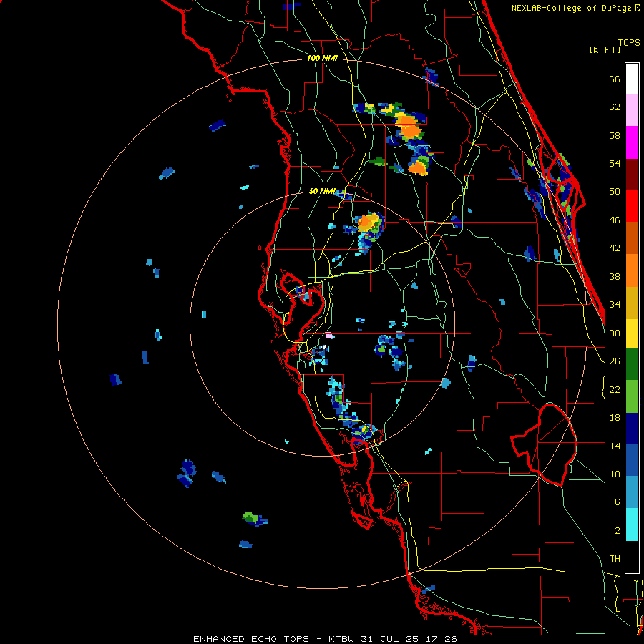The width and height of the screenshot is (644, 644).
Task: Click the TH threshold label
Action: pyautogui.click(x=615, y=559)
